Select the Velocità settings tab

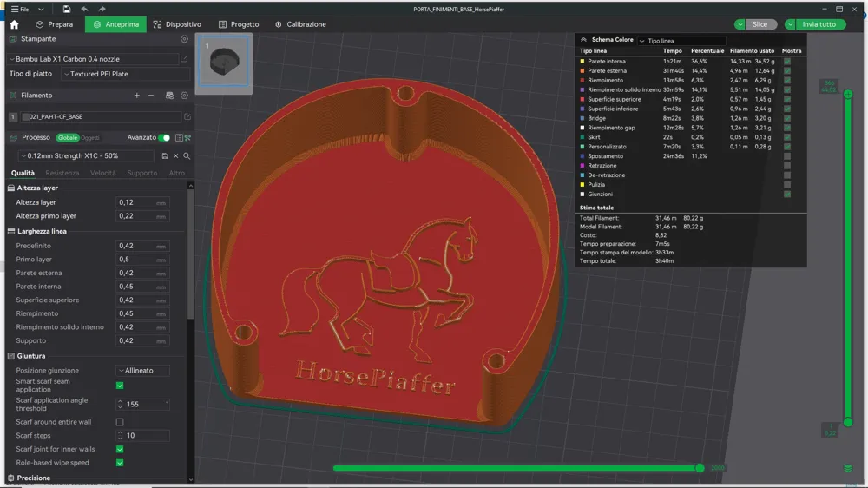tap(103, 173)
